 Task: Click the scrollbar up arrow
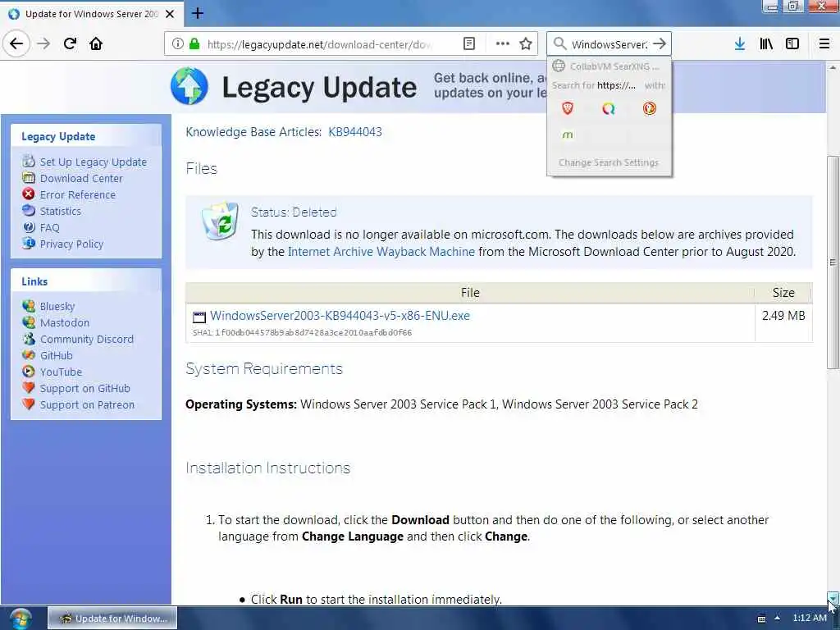(833, 68)
